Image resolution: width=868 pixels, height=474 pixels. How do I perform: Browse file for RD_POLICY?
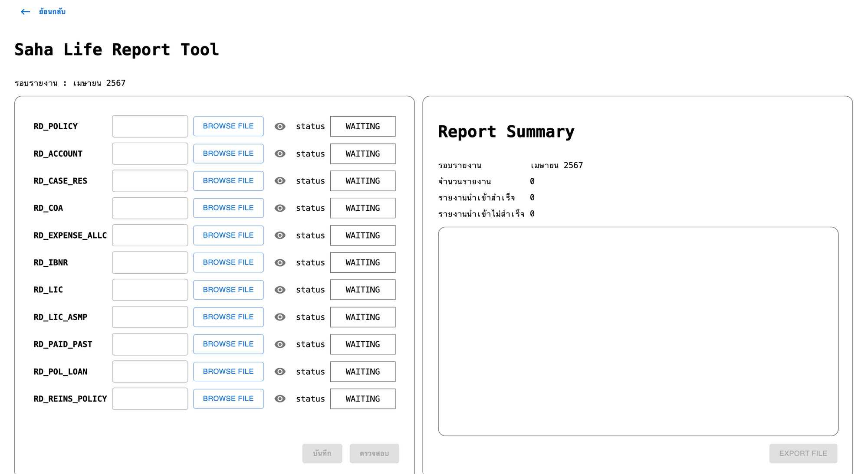coord(228,126)
